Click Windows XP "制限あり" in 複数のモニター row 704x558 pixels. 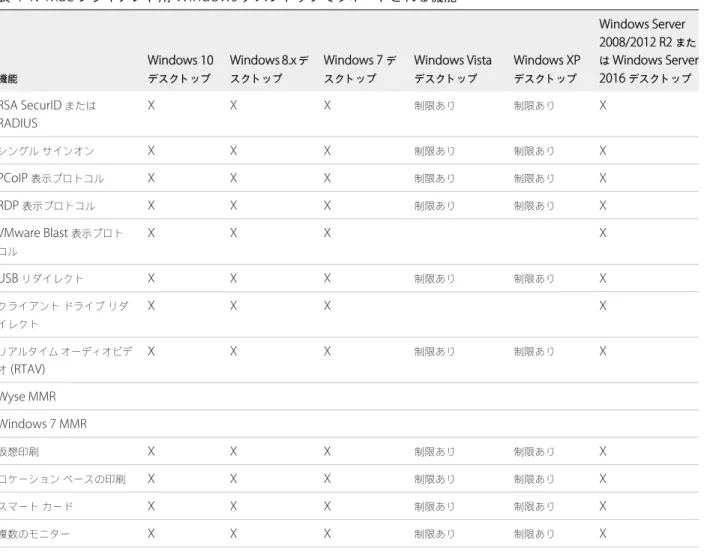534,533
